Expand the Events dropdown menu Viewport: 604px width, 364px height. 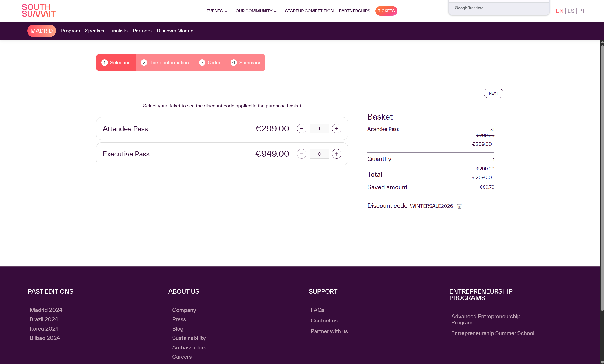click(x=217, y=11)
